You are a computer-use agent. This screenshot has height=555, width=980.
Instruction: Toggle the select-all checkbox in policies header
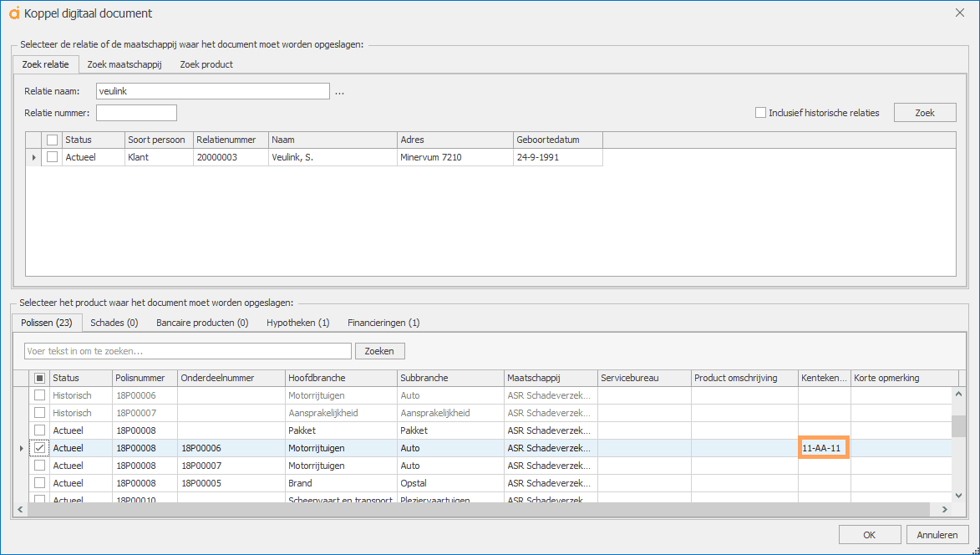click(39, 378)
